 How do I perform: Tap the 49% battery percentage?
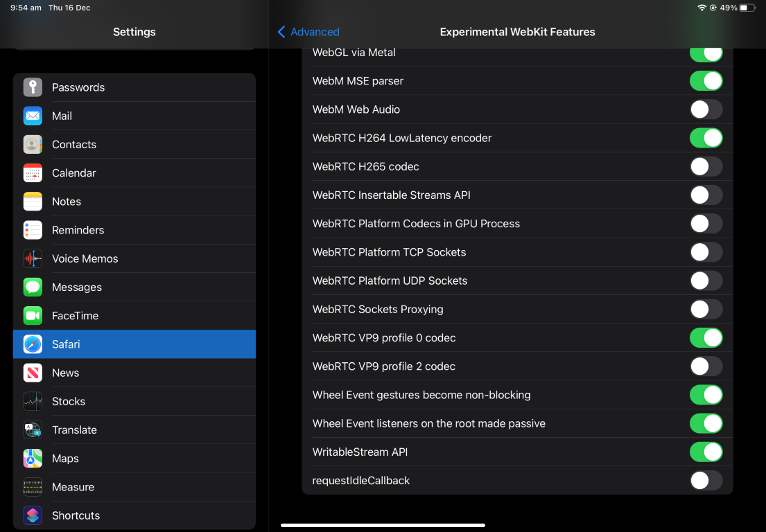tap(729, 8)
